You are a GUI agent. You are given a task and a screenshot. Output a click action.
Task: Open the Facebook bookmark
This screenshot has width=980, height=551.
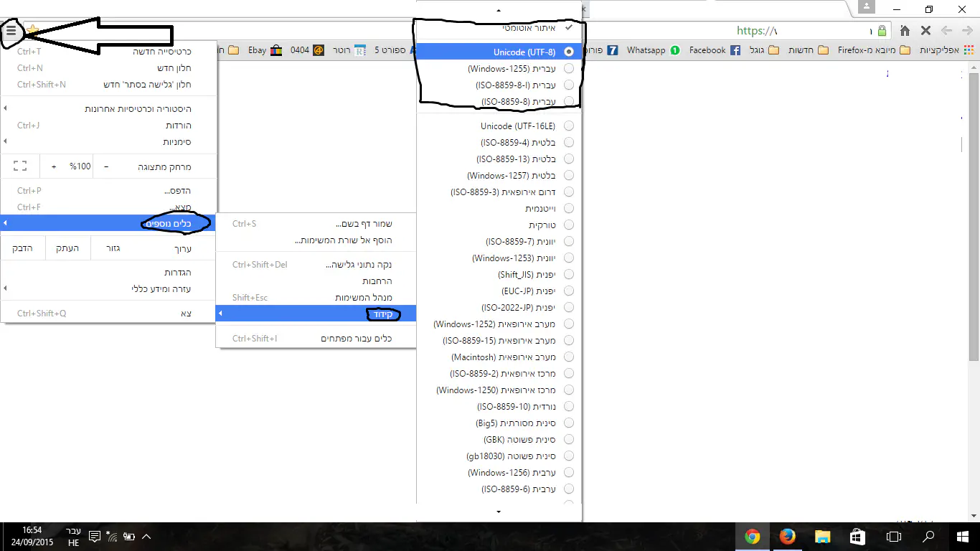(714, 50)
